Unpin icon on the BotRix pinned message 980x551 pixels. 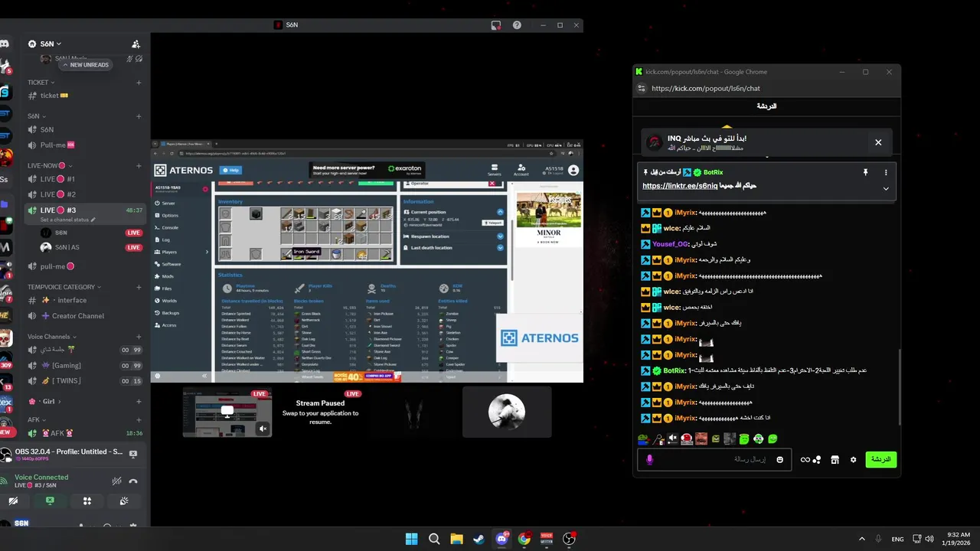(x=865, y=173)
